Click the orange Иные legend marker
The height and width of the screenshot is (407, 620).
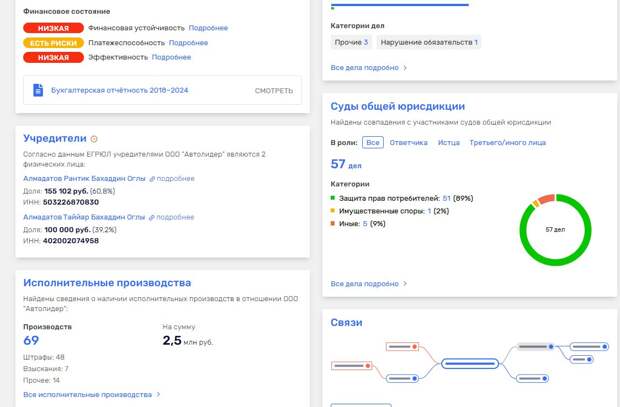pos(333,224)
